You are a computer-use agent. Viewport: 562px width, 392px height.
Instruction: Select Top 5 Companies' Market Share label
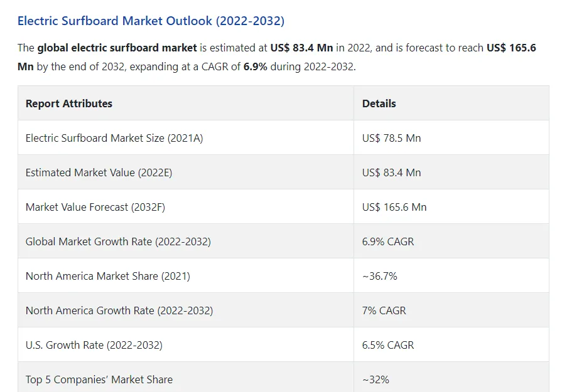pos(99,379)
